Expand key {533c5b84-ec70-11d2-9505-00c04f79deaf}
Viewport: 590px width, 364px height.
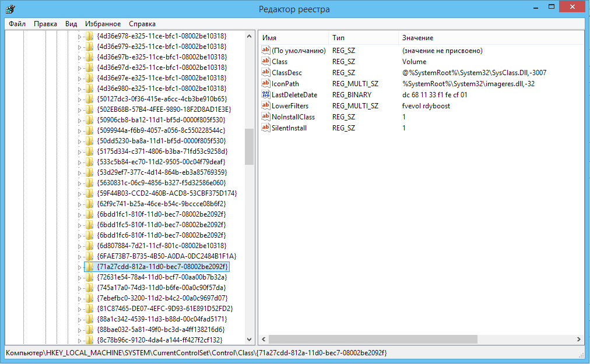pyautogui.click(x=79, y=162)
